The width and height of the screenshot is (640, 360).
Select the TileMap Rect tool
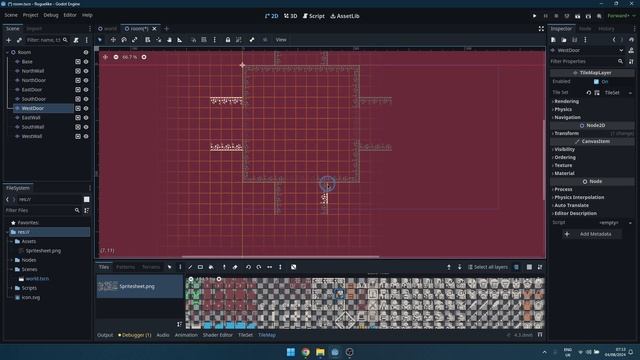point(200,267)
